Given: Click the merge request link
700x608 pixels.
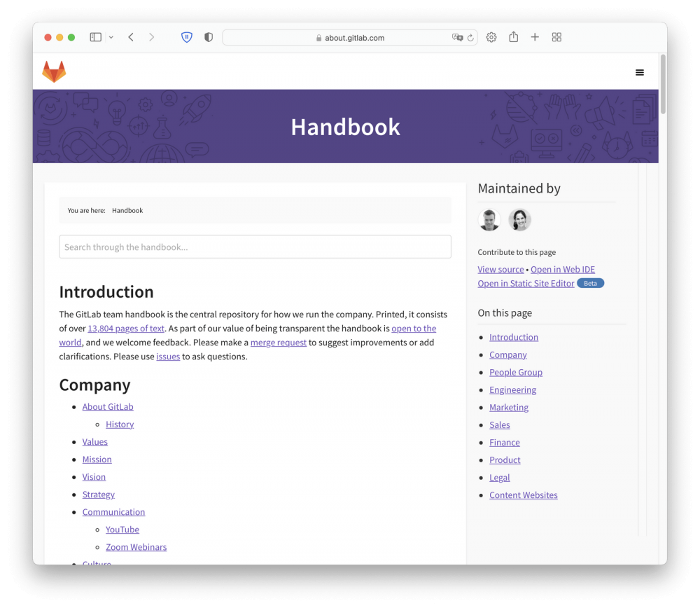Looking at the screenshot, I should coord(279,343).
